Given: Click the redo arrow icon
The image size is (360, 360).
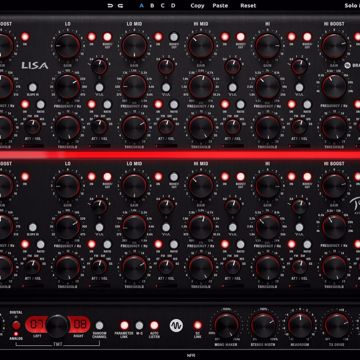Looking at the screenshot, I should (120, 6).
